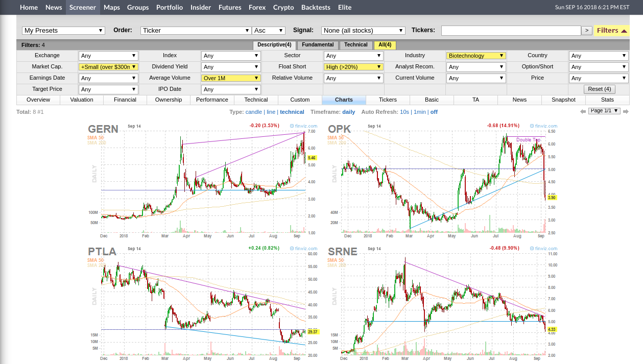Select the Charts view tab
Screen dimensions: 643x364
pyautogui.click(x=344, y=100)
